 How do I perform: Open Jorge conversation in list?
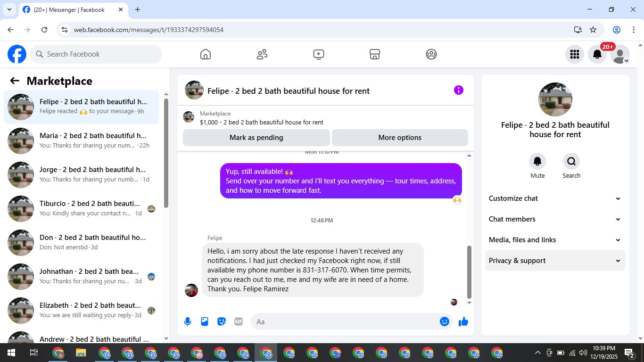coord(82,175)
